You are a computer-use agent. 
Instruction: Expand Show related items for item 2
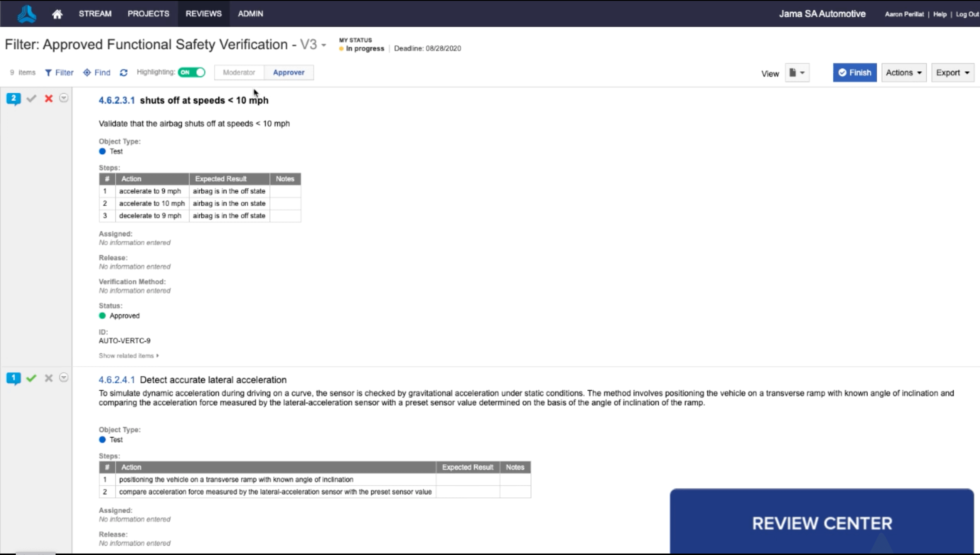point(128,355)
